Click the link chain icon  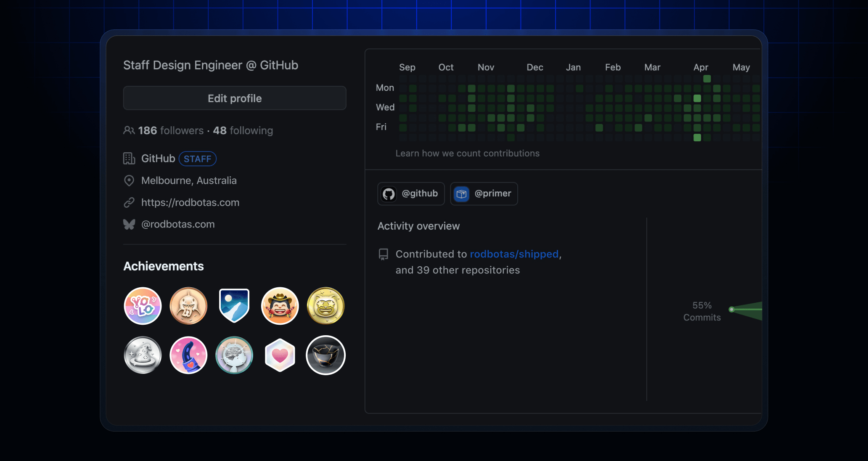(x=129, y=202)
